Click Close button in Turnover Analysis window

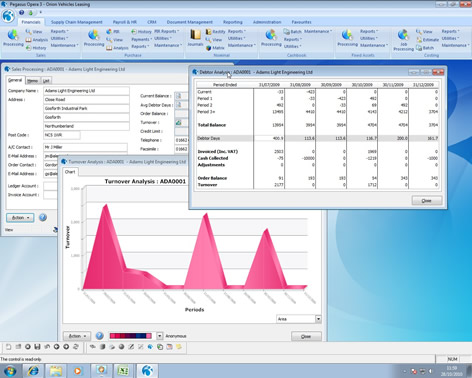click(x=306, y=336)
